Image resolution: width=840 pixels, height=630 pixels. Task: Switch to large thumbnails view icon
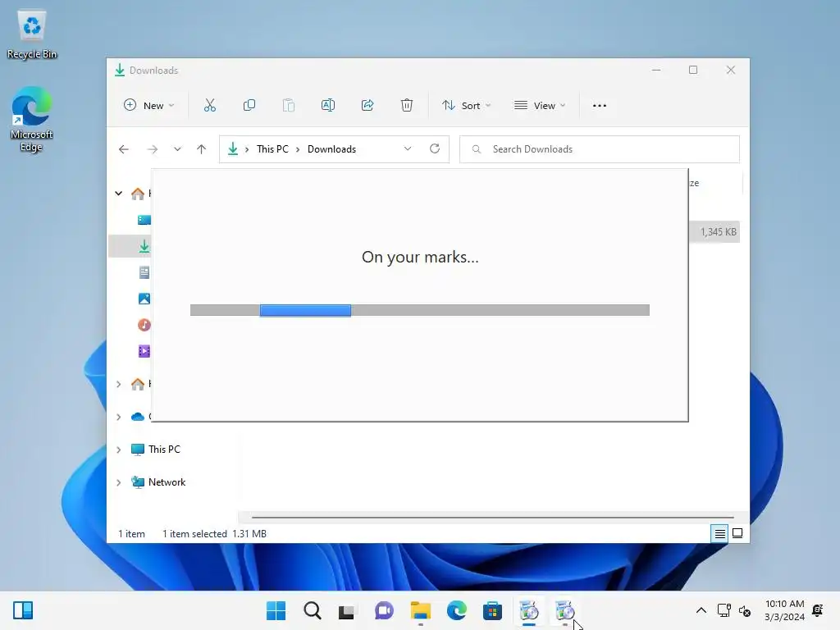737,533
